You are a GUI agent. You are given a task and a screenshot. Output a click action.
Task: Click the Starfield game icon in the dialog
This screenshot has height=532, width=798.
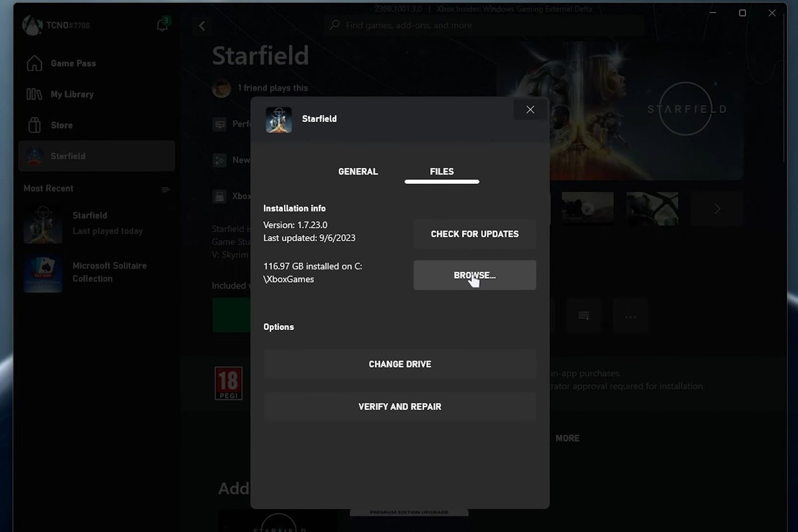click(278, 119)
